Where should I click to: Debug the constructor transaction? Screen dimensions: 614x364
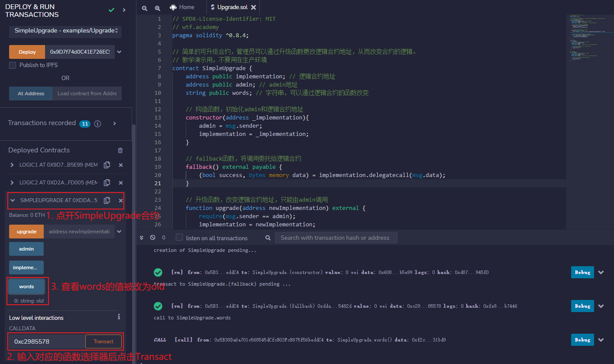click(x=582, y=272)
